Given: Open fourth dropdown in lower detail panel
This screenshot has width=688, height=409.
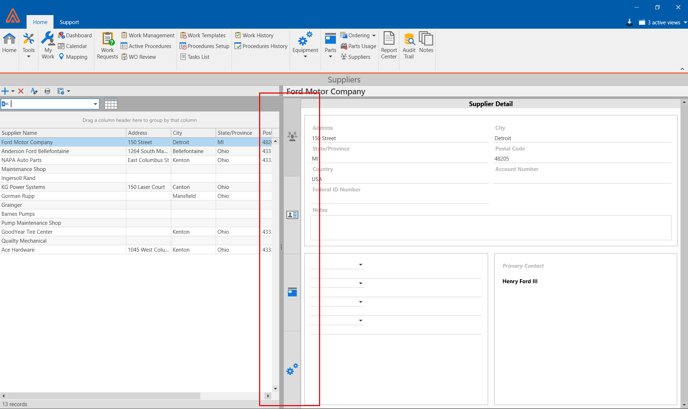Looking at the screenshot, I should click(361, 321).
